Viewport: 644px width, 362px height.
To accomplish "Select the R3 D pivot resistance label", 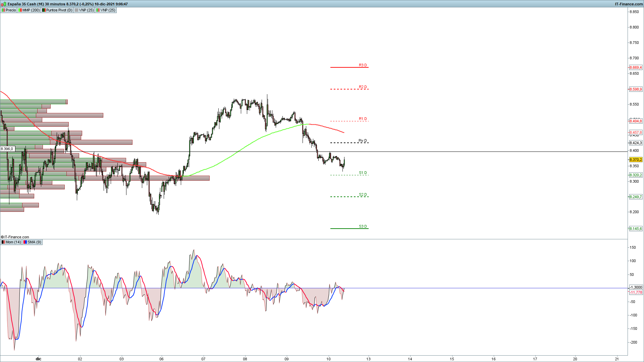I will (363, 65).
